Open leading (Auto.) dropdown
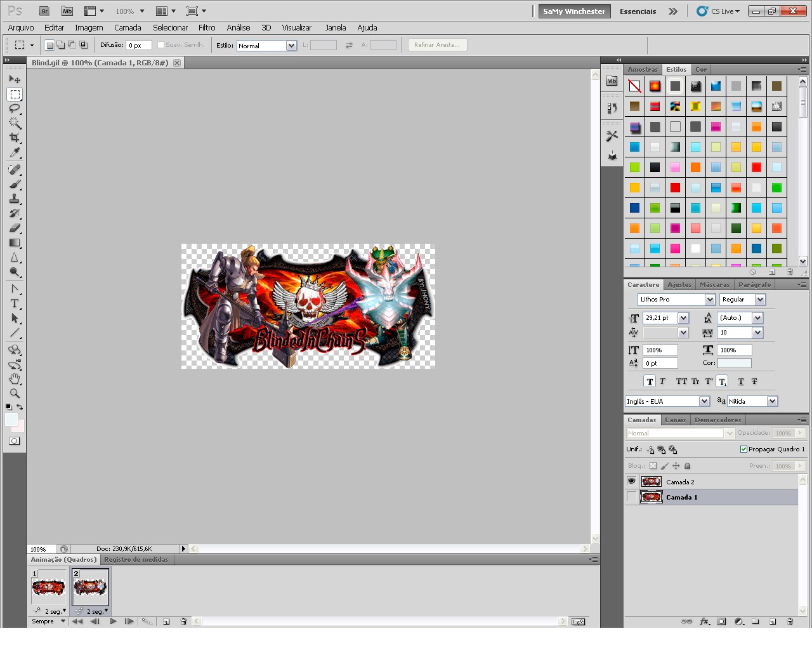This screenshot has height=650, width=812. 757,318
